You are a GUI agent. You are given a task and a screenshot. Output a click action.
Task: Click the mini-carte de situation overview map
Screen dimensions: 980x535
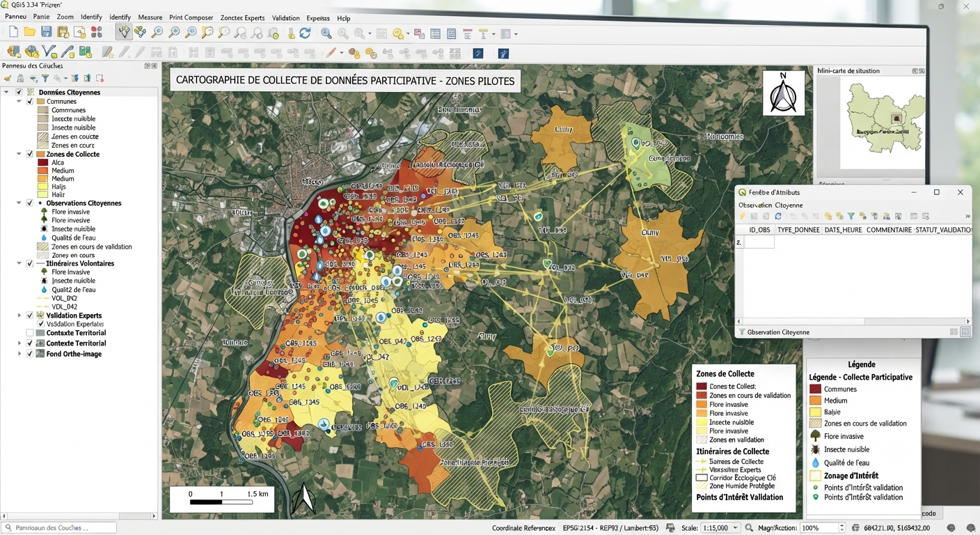[883, 123]
